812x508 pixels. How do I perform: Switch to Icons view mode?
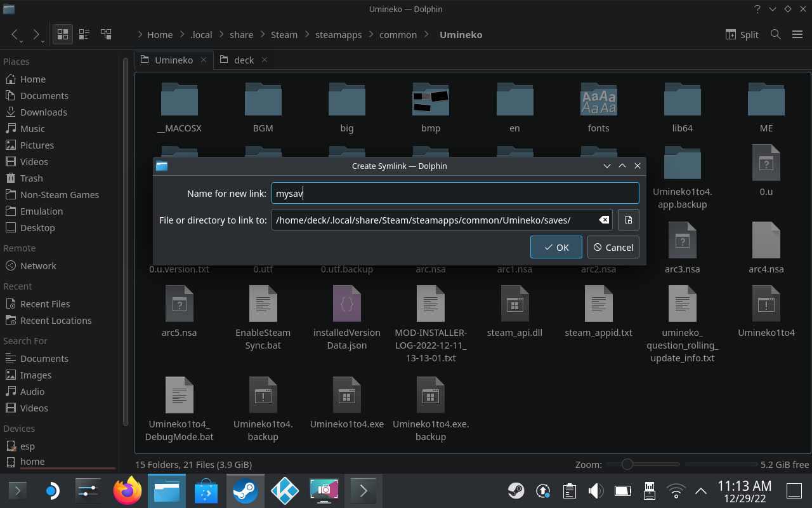point(63,34)
